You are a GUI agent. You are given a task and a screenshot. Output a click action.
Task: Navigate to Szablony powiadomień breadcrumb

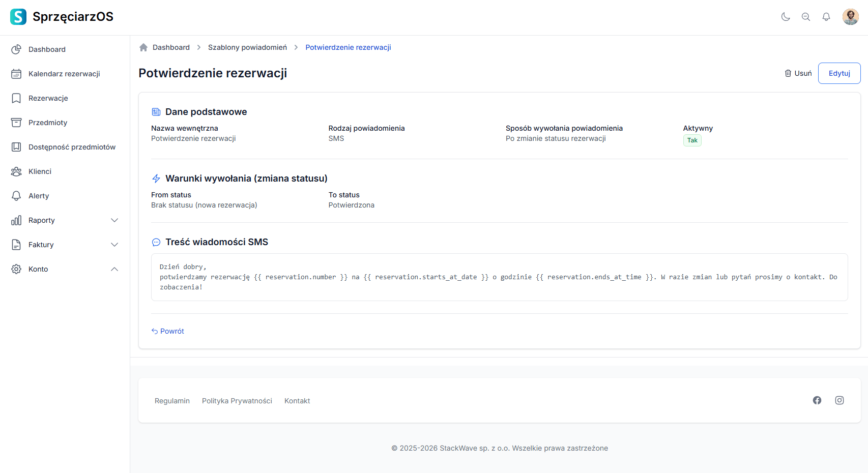[247, 47]
